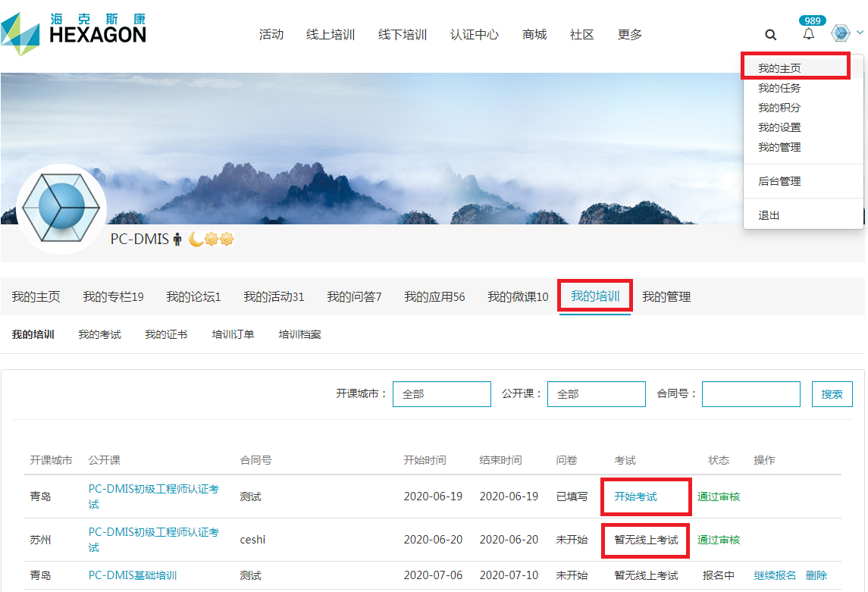Switch to 我的论坛1 tab
The height and width of the screenshot is (592, 868).
click(x=193, y=296)
